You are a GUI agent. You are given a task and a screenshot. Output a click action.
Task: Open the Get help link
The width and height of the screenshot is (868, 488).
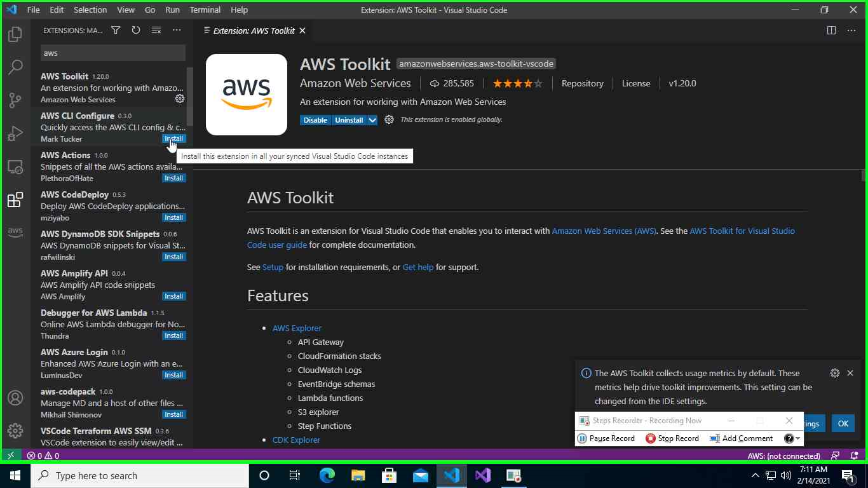[418, 267]
